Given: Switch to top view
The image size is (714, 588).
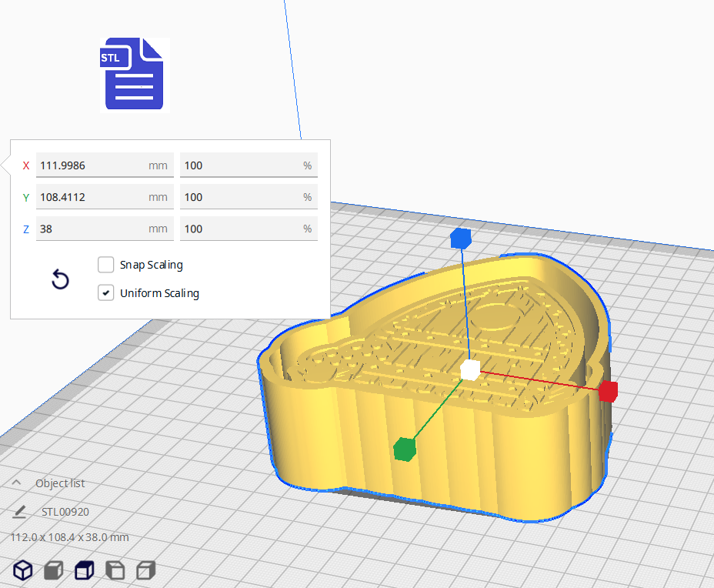Looking at the screenshot, I should 84,570.
